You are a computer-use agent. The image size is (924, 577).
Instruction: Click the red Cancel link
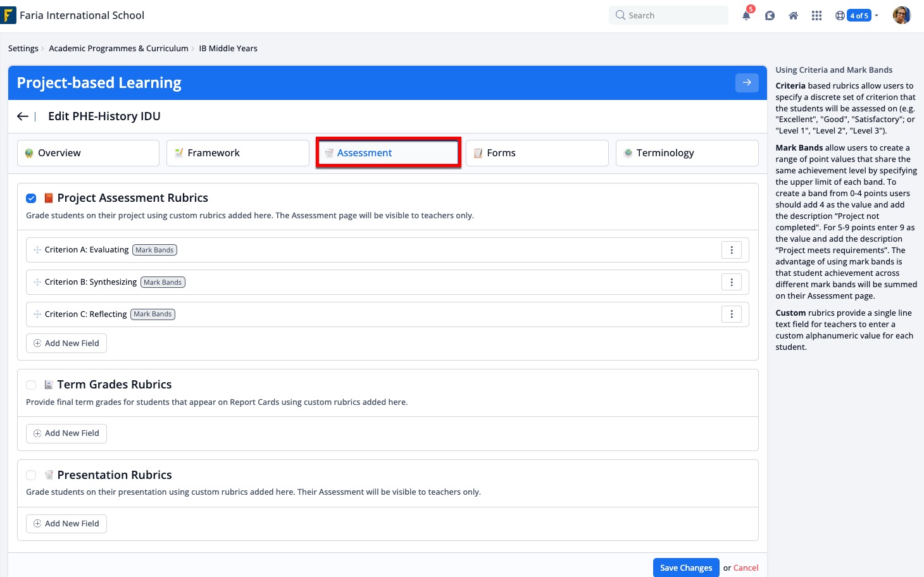click(x=746, y=568)
